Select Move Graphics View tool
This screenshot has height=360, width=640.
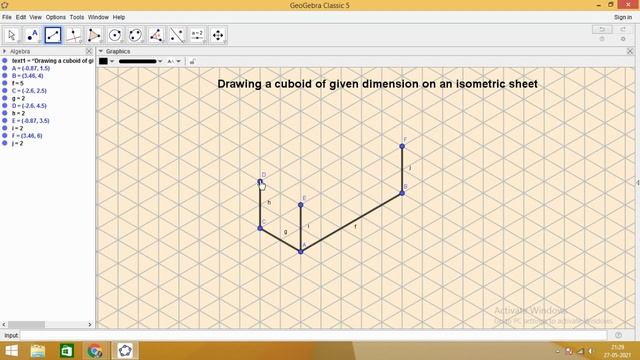pyautogui.click(x=218, y=35)
